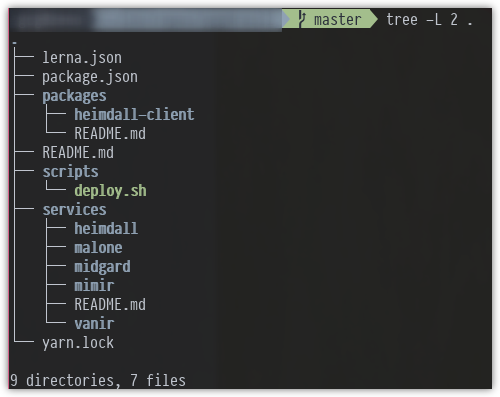The image size is (500, 397).
Task: Click the 9 directories, 7 files summary
Action: 98,381
